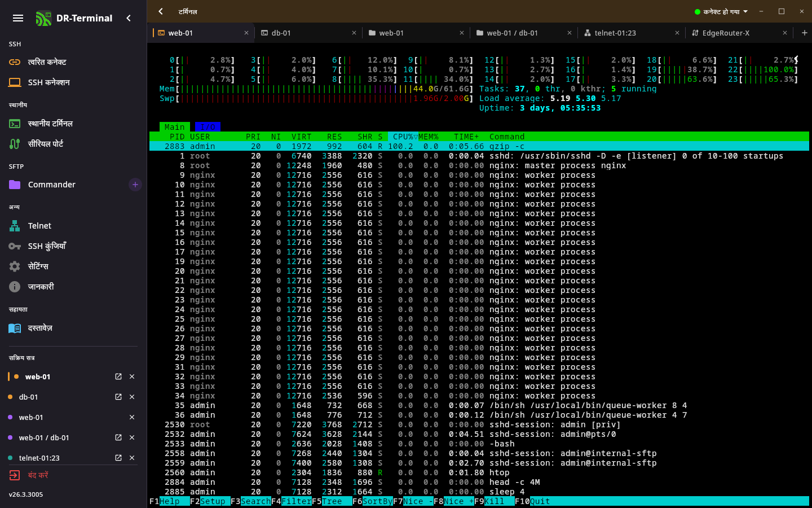Viewport: 812px width, 508px height.
Task: Close first web-01 tab
Action: (x=246, y=33)
